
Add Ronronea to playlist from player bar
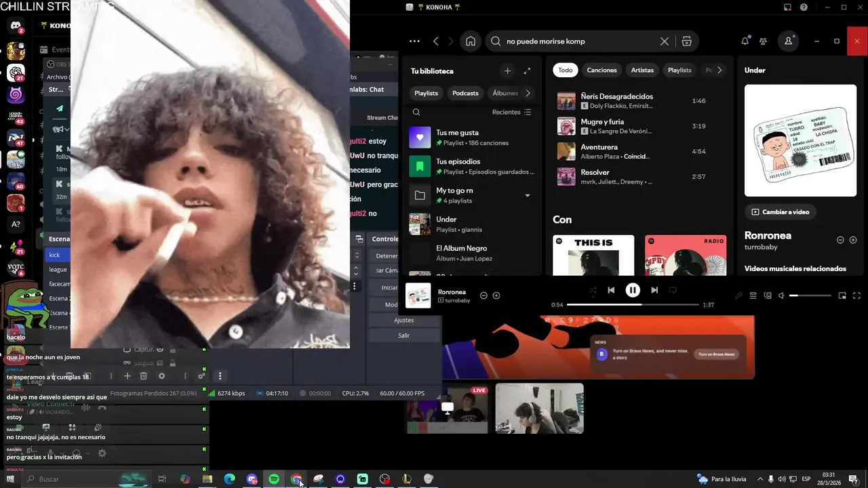click(496, 296)
